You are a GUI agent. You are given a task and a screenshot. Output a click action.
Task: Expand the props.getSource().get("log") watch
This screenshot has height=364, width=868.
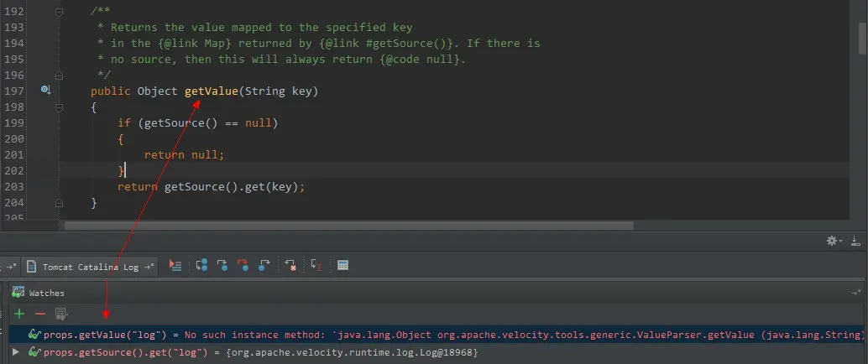[x=15, y=351]
